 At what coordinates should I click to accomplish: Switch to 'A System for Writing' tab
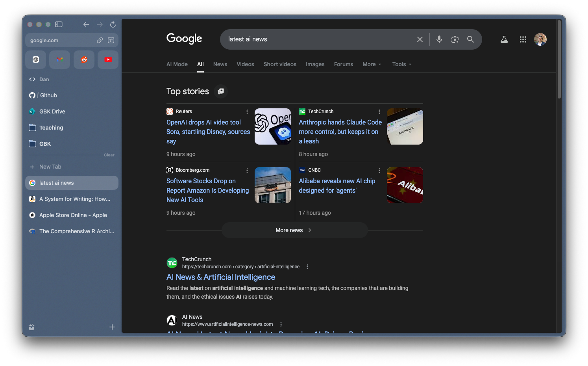[x=72, y=199]
